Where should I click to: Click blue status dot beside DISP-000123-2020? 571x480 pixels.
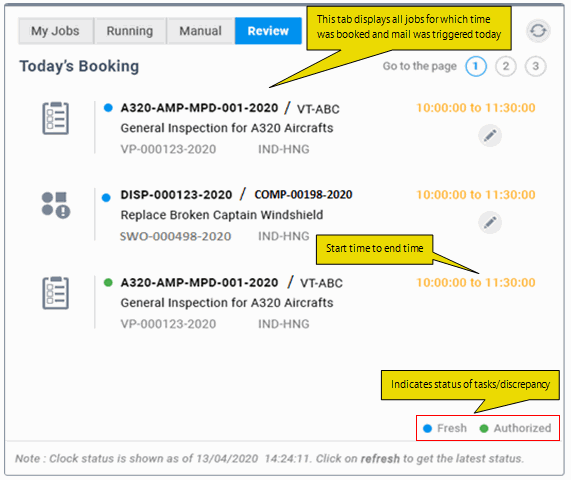click(106, 198)
